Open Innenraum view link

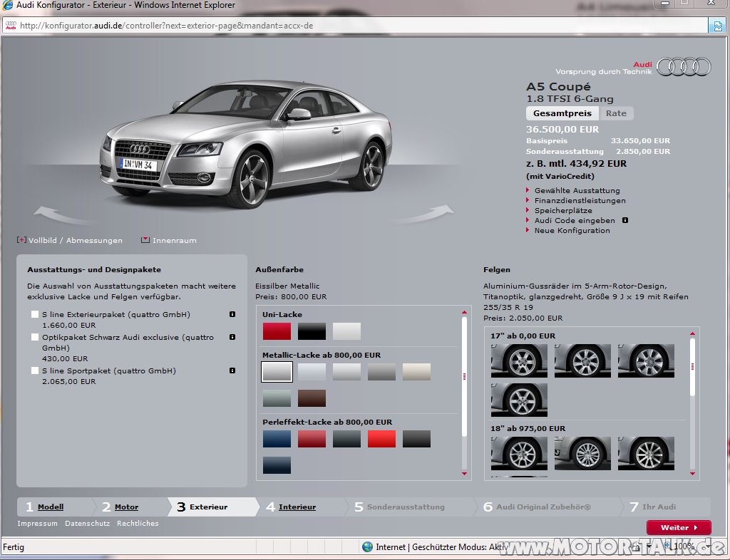click(175, 241)
